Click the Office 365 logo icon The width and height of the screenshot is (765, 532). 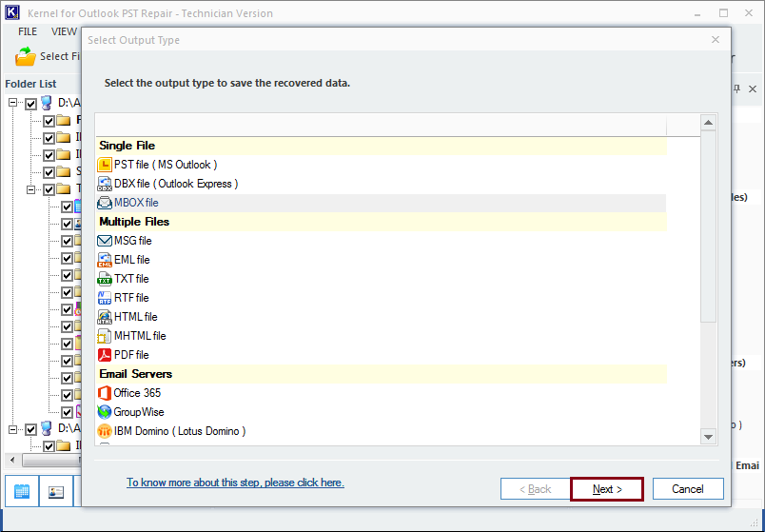[105, 393]
